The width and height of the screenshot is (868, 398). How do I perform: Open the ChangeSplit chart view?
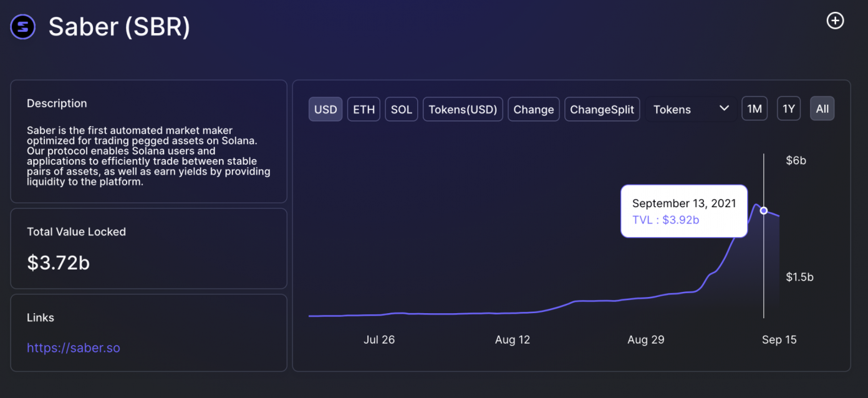point(602,109)
